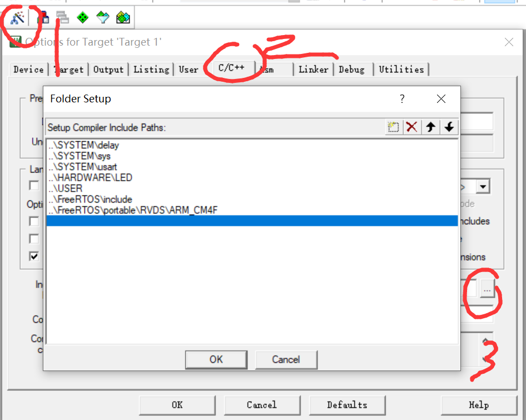The image size is (526, 420).
Task: Click OK in Options for Target dialog
Action: point(177,405)
